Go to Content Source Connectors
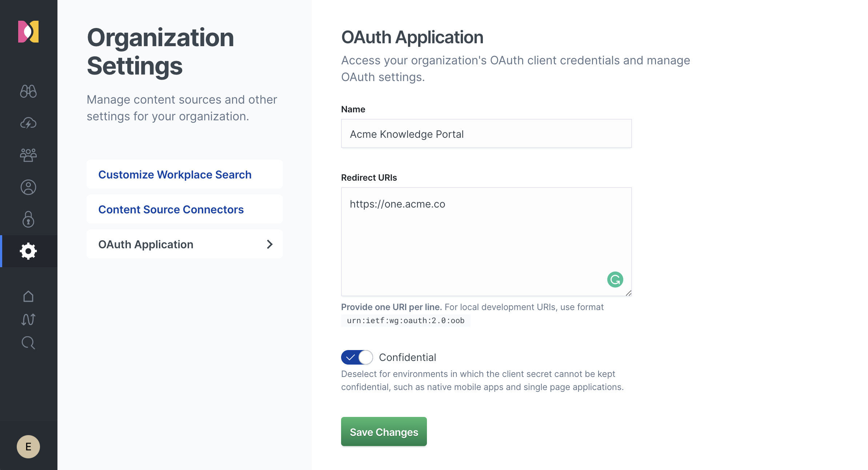Screen dimensions: 868x470 pyautogui.click(x=171, y=209)
